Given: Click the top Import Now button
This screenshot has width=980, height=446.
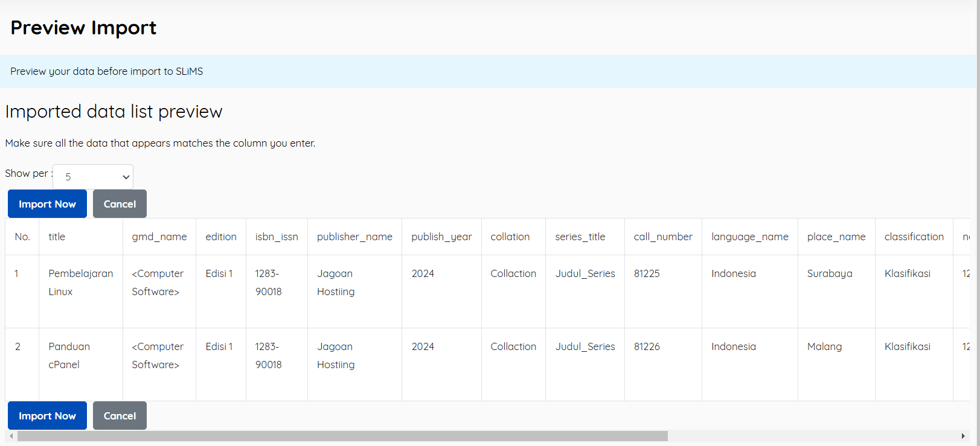Looking at the screenshot, I should 47,204.
